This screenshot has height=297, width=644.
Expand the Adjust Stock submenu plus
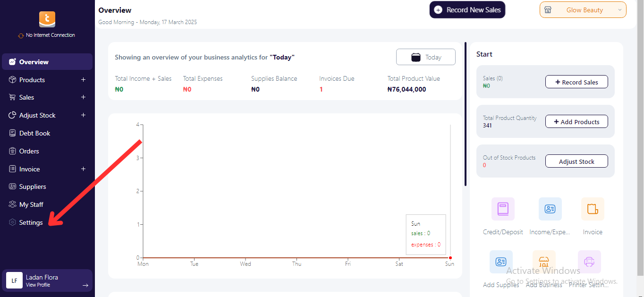(83, 115)
